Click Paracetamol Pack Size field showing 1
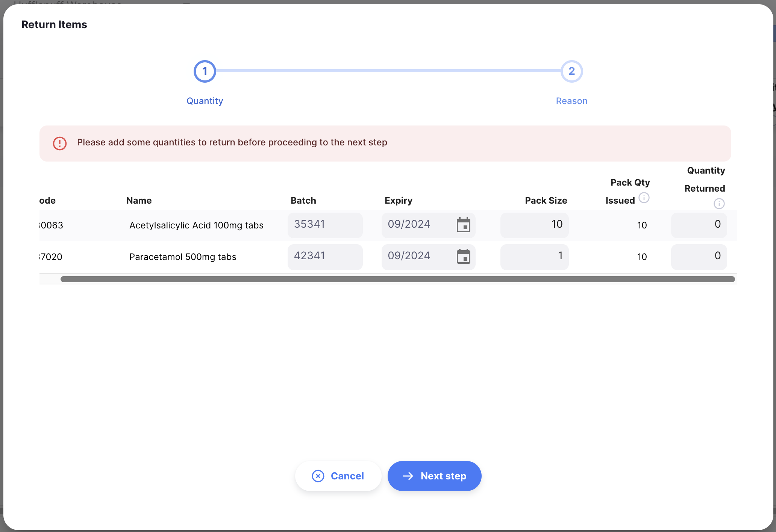 (x=534, y=257)
